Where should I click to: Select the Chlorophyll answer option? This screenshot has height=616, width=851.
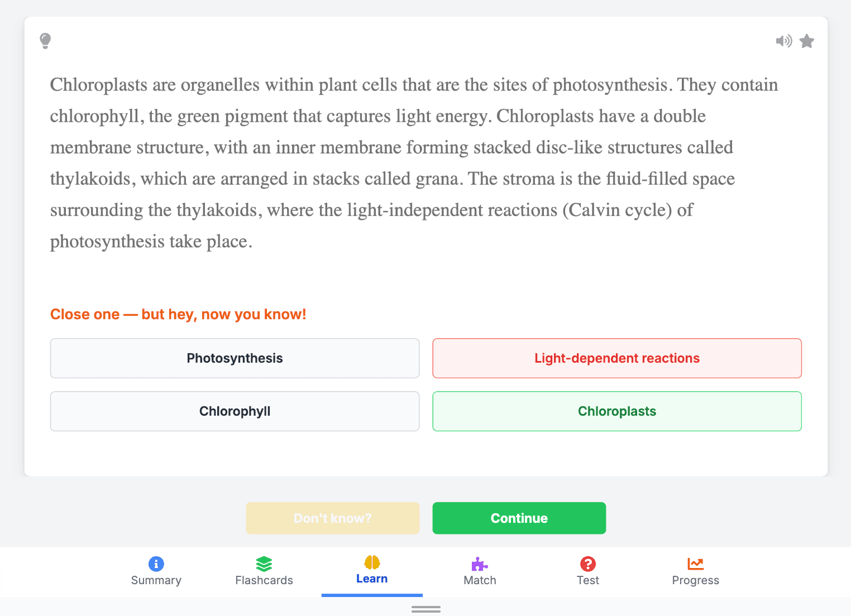coord(235,411)
